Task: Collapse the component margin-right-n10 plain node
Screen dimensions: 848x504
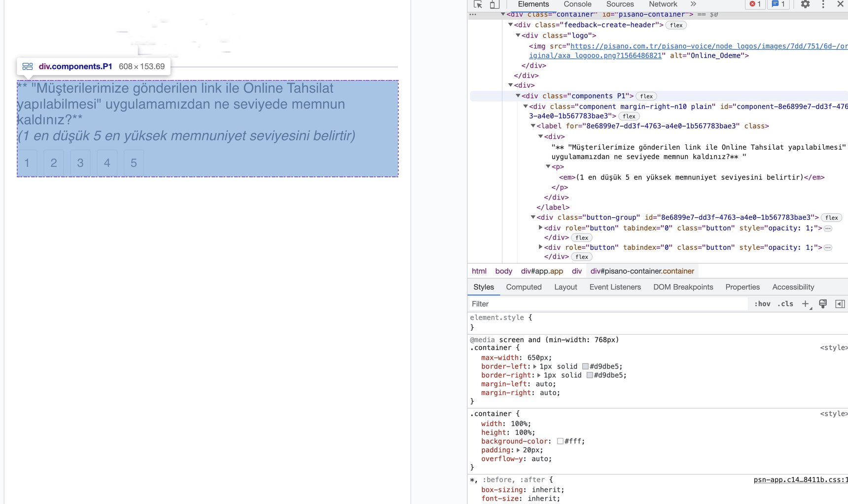Action: (525, 106)
